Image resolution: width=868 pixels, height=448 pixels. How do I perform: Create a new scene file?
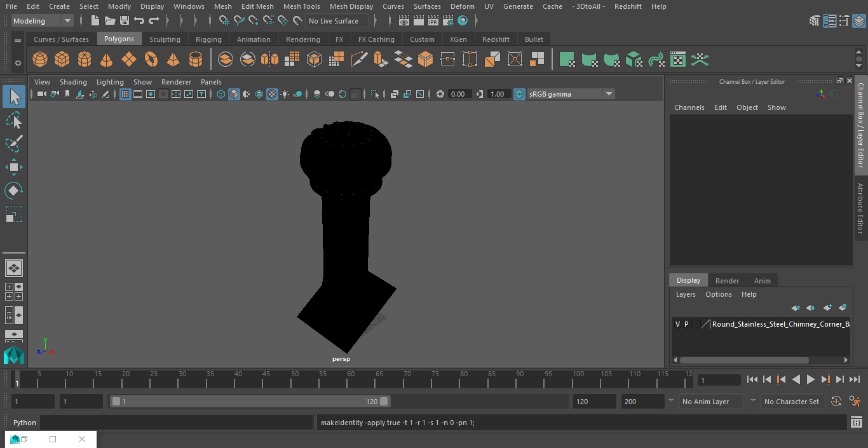(x=95, y=21)
